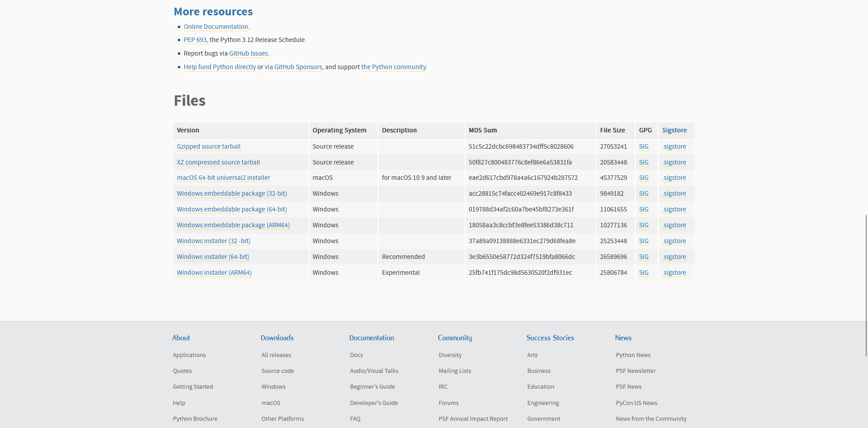The width and height of the screenshot is (868, 428).
Task: Download Windows embeddable package (64-bit)
Action: click(x=232, y=209)
